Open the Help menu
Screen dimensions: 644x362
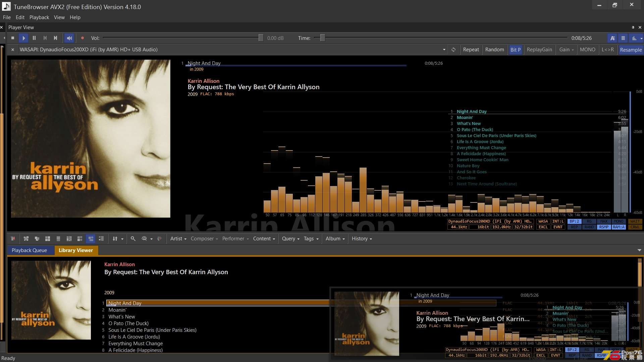(x=75, y=17)
